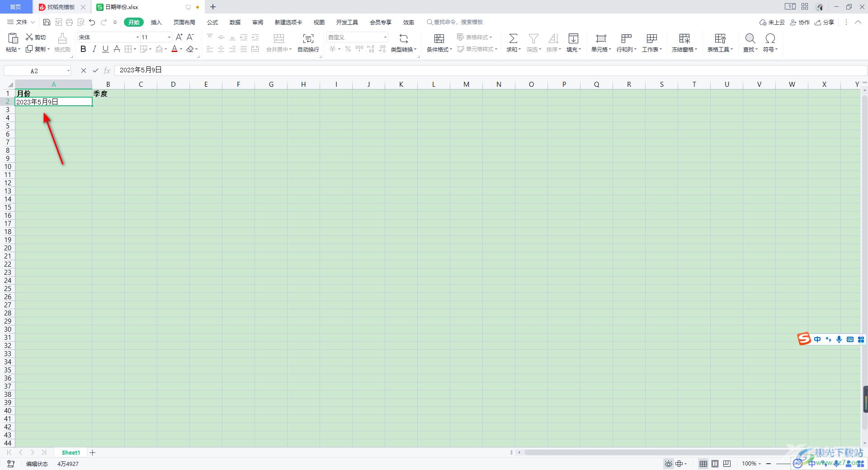Click the thousands separator 000 icon
868x470 pixels.
359,49
